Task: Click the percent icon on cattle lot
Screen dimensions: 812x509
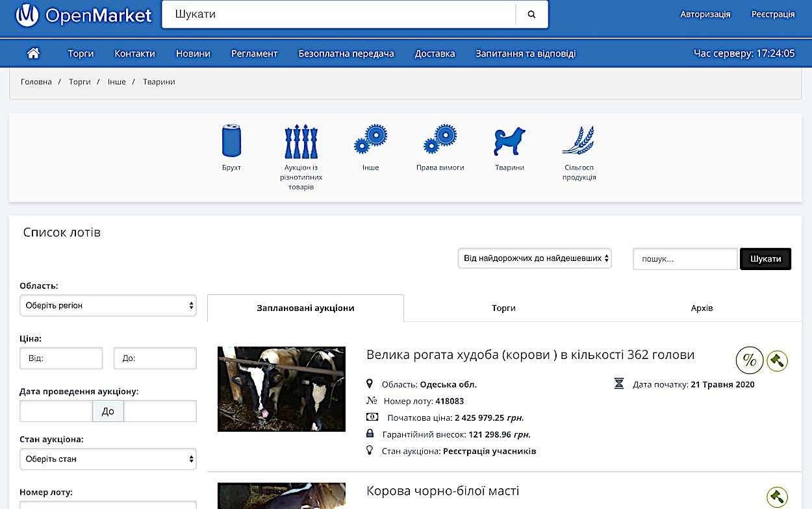Action: point(750,360)
